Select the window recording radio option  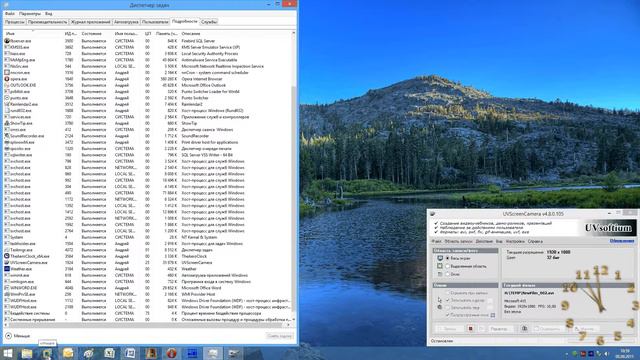tap(448, 274)
